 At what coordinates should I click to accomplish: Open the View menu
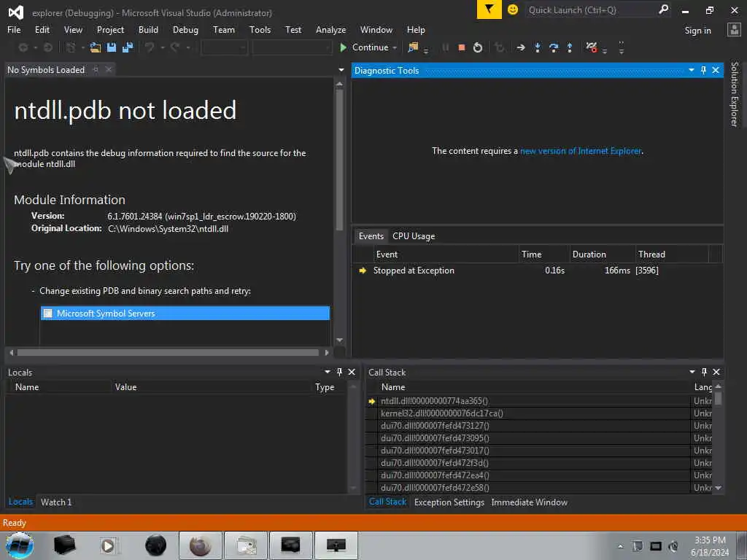pos(73,29)
